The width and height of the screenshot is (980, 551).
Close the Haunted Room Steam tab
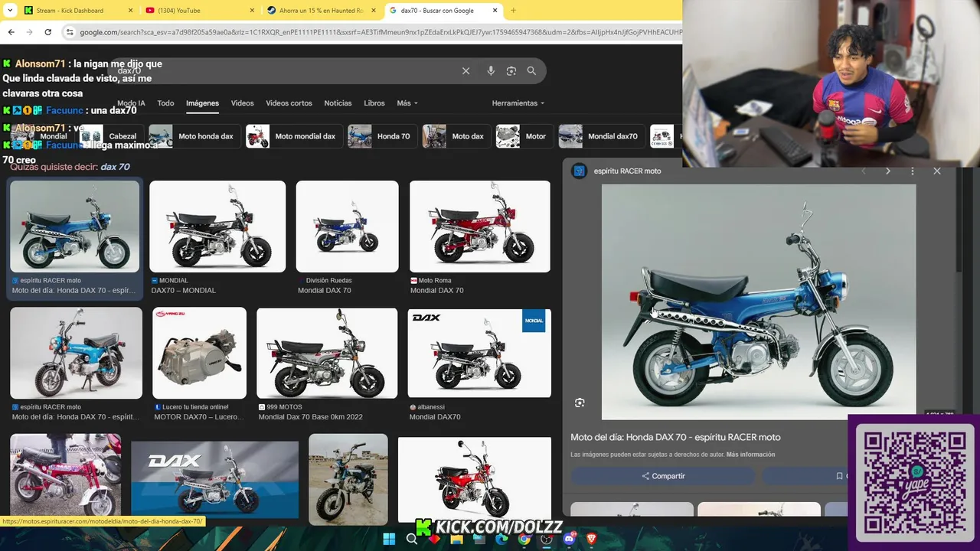tap(373, 11)
